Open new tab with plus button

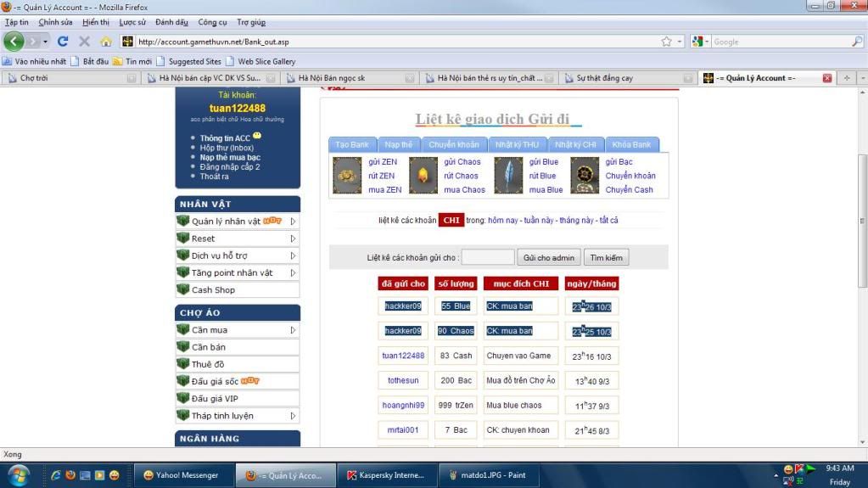(847, 78)
